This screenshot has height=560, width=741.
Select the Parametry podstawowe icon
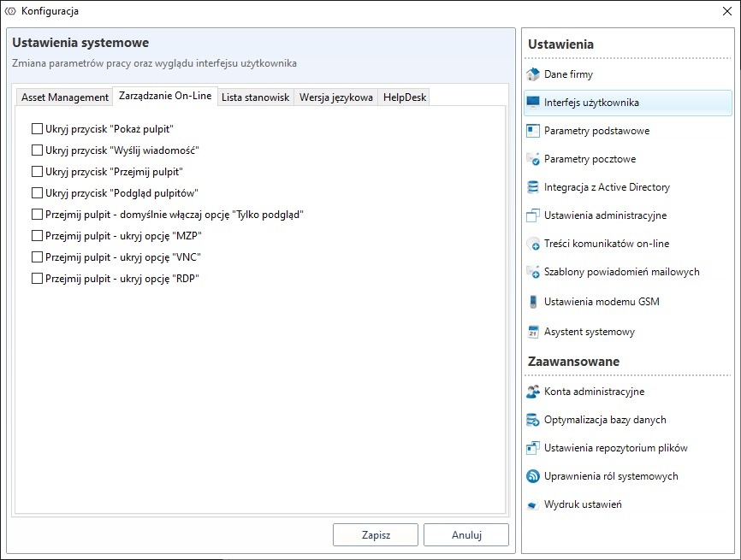pos(533,131)
